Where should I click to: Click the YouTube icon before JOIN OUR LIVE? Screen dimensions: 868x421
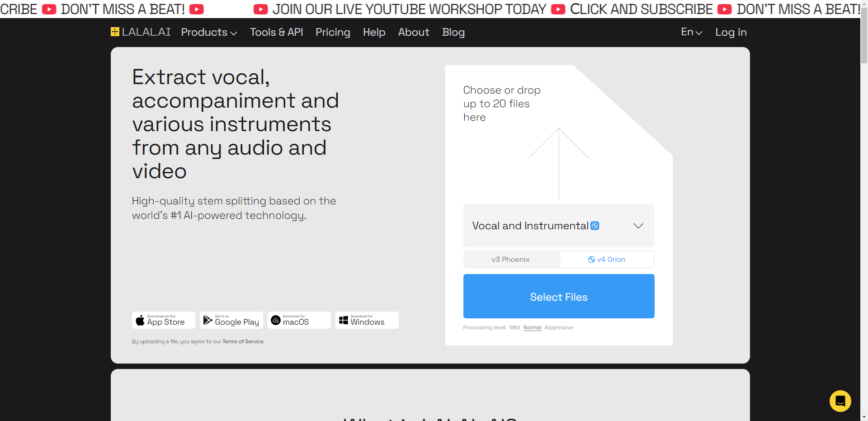(260, 9)
